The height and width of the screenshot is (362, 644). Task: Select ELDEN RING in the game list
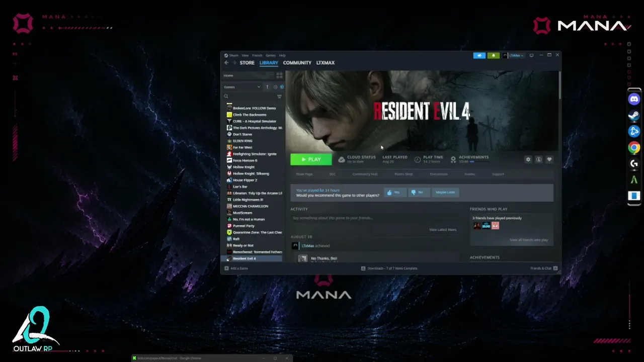[243, 141]
